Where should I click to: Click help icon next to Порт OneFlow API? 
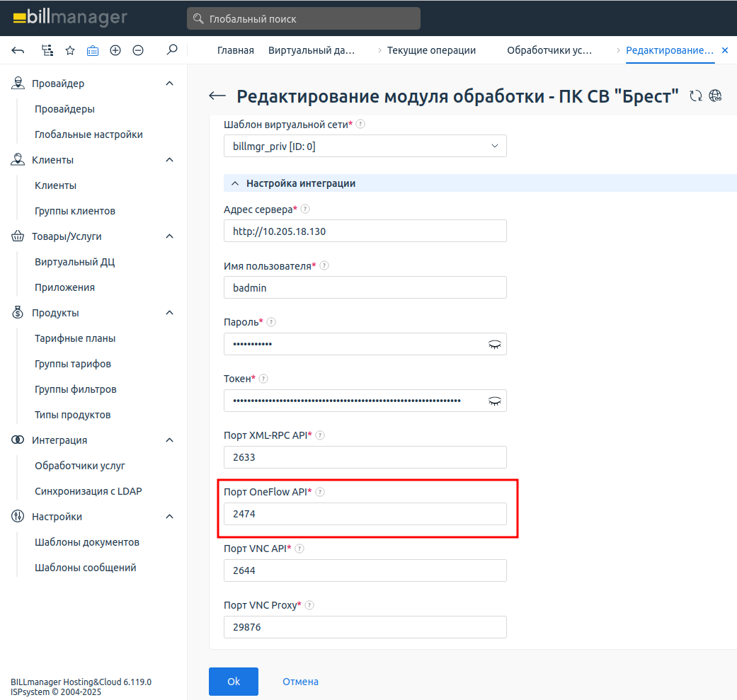(319, 492)
